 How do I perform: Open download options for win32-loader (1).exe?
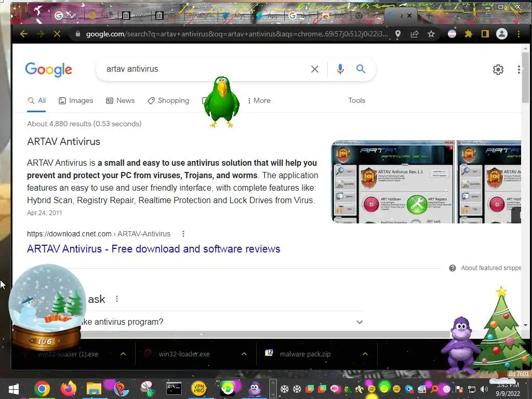(123, 354)
